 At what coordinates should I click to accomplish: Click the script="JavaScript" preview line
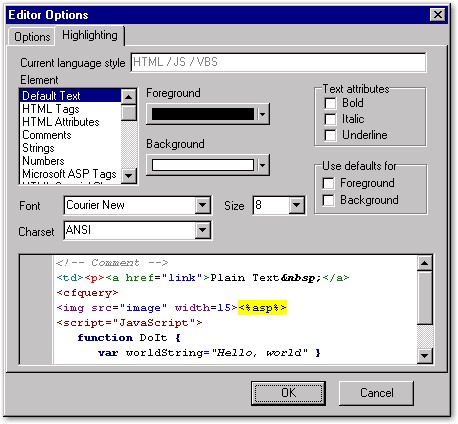point(129,323)
